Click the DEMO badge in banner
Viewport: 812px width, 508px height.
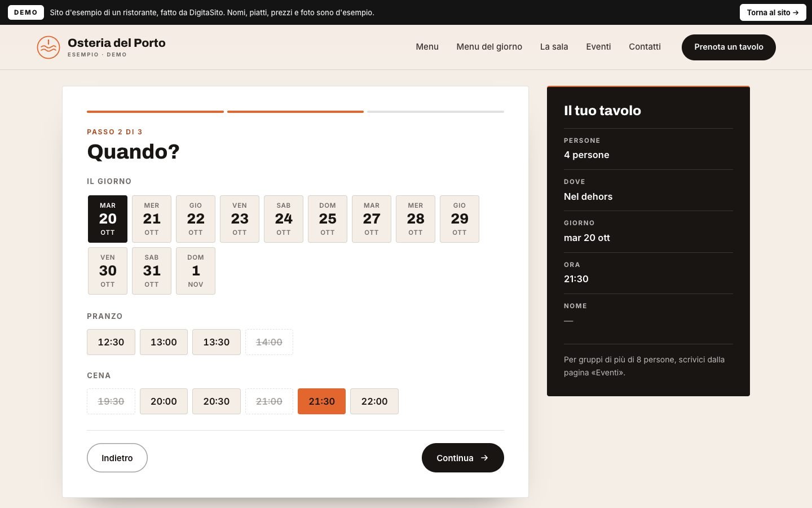click(26, 12)
